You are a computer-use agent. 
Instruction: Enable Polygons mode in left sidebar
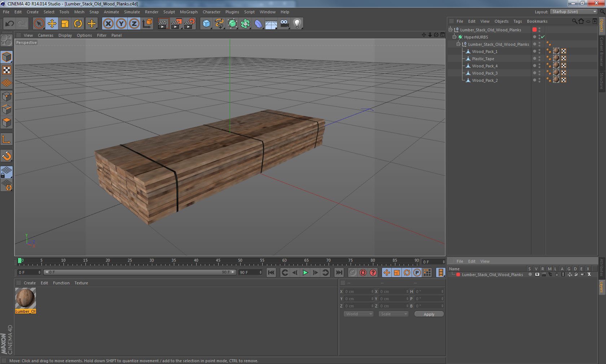click(x=7, y=122)
